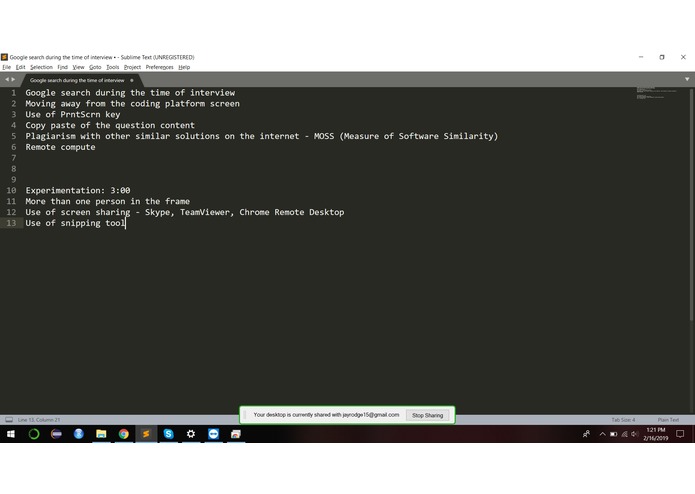Click the green circle taskbar icon
Viewport: 695px width, 494px height.
pos(34,434)
